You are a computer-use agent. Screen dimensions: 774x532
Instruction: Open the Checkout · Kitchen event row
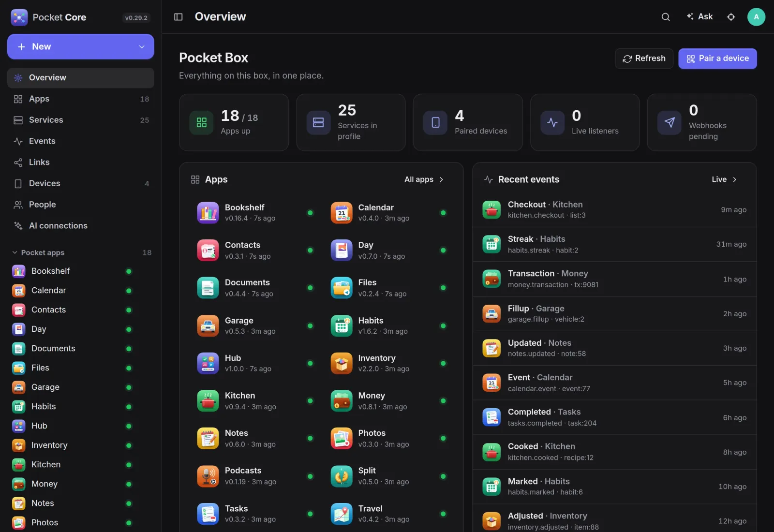point(614,210)
